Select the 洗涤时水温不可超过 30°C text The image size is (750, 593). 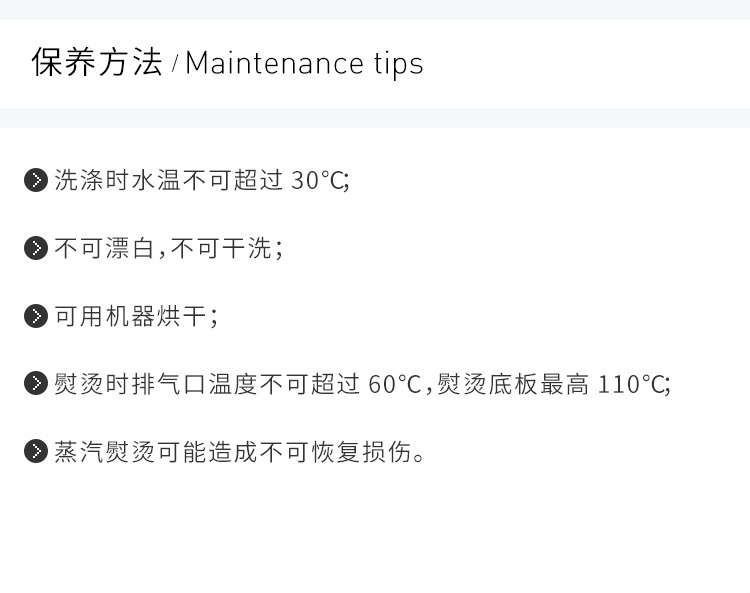[199, 180]
